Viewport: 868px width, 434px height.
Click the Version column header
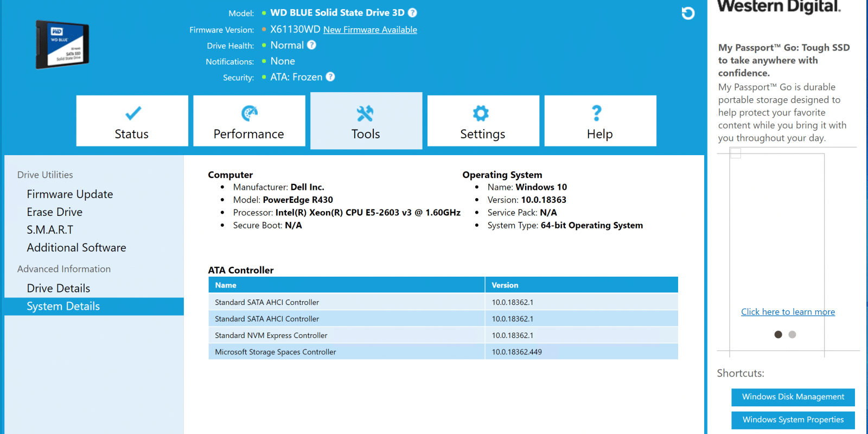click(x=582, y=285)
